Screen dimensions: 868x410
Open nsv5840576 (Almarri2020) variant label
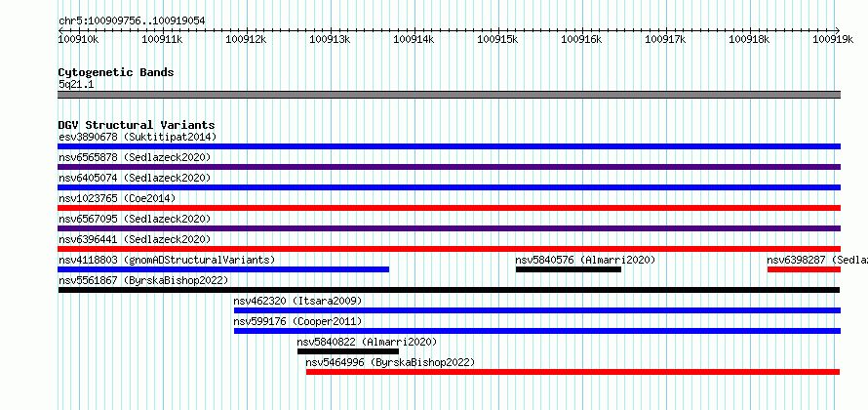(586, 260)
